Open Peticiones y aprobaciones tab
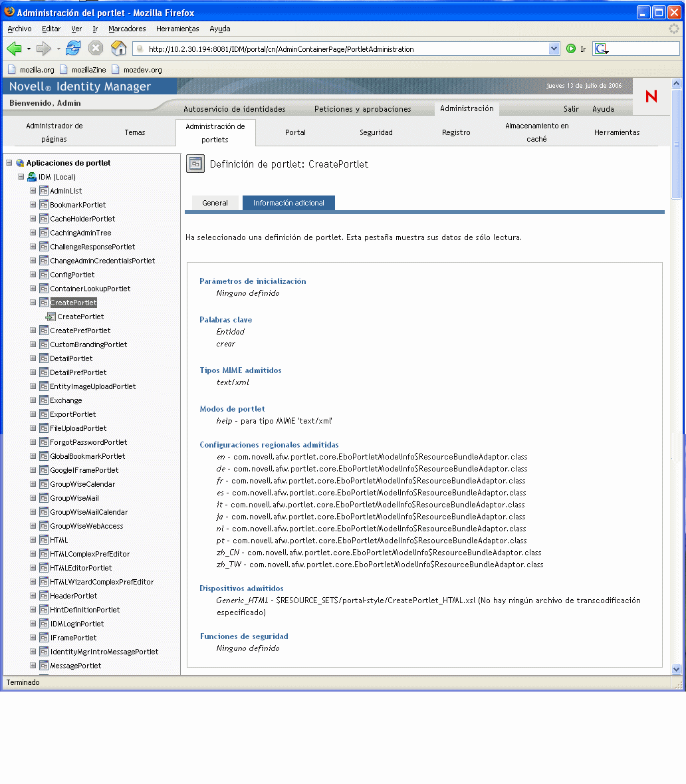686x784 pixels. point(362,109)
